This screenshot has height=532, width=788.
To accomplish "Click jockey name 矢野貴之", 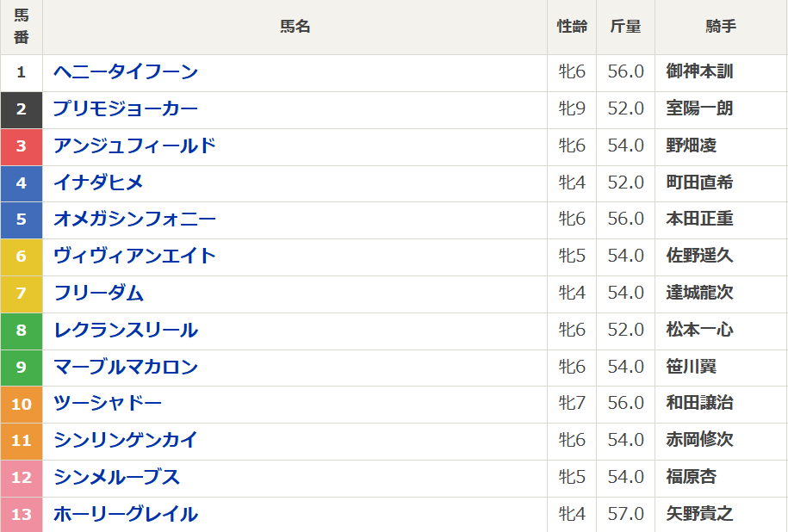I will (x=699, y=515).
